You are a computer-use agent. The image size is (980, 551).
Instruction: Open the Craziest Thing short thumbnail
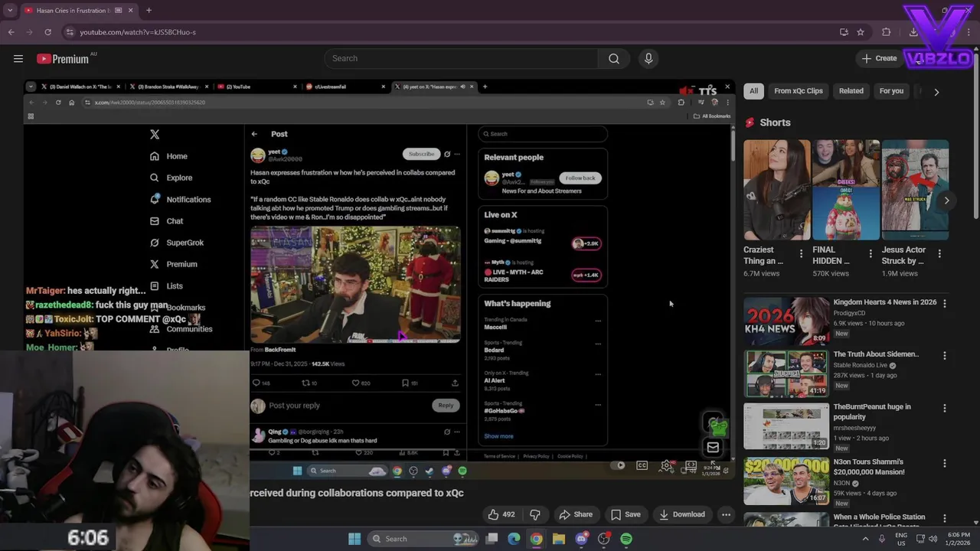click(x=776, y=190)
